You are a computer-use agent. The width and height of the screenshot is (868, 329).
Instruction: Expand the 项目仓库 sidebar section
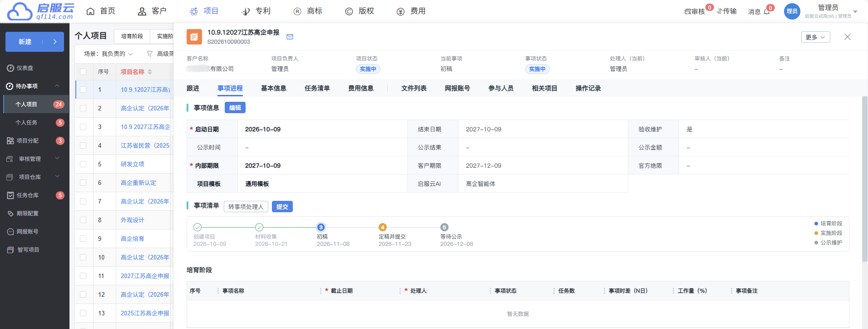[57, 177]
